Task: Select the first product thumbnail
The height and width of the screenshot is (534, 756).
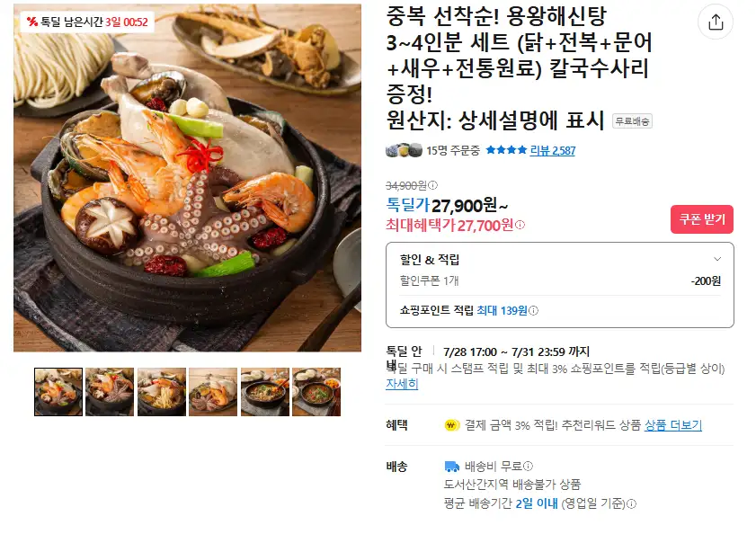Action: tap(58, 392)
